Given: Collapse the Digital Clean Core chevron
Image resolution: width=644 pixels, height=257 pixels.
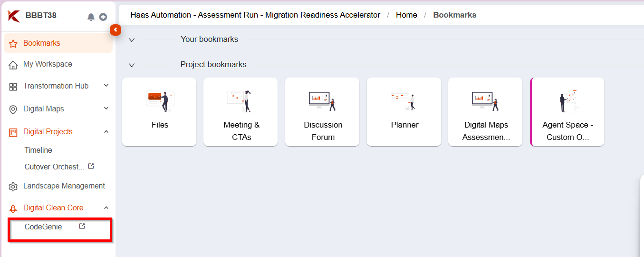Looking at the screenshot, I should 106,208.
